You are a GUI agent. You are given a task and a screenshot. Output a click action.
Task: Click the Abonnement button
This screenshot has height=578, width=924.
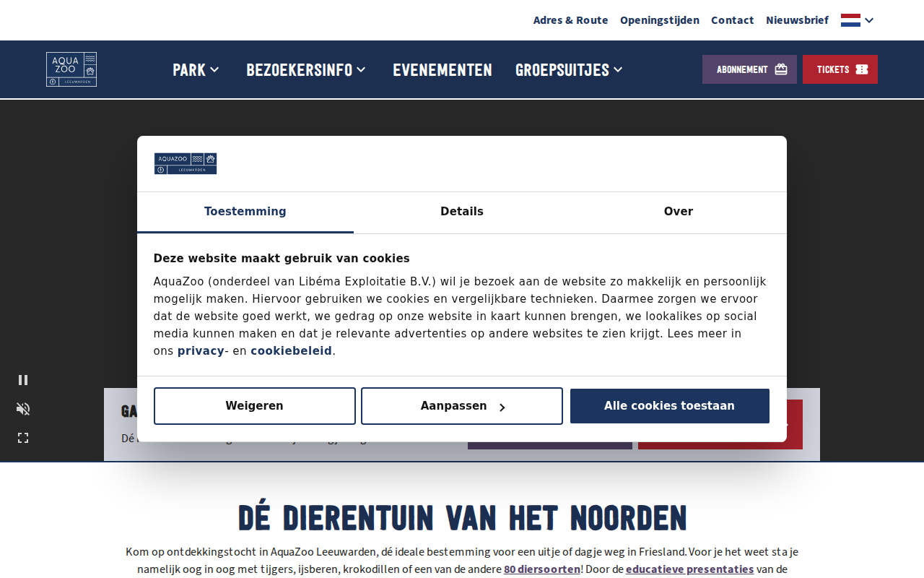(749, 69)
